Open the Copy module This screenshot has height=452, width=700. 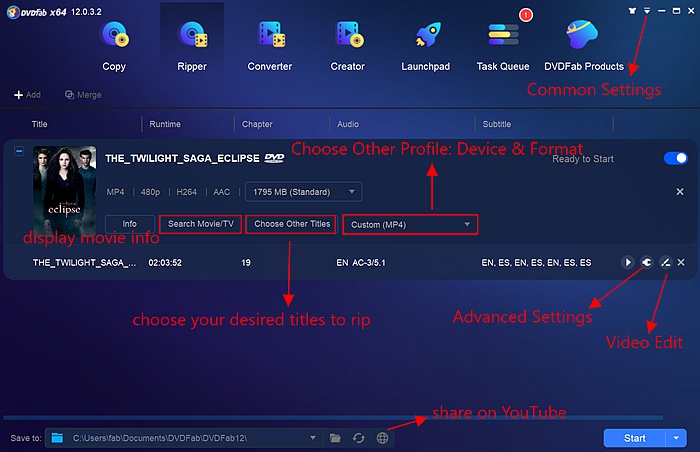[x=114, y=45]
